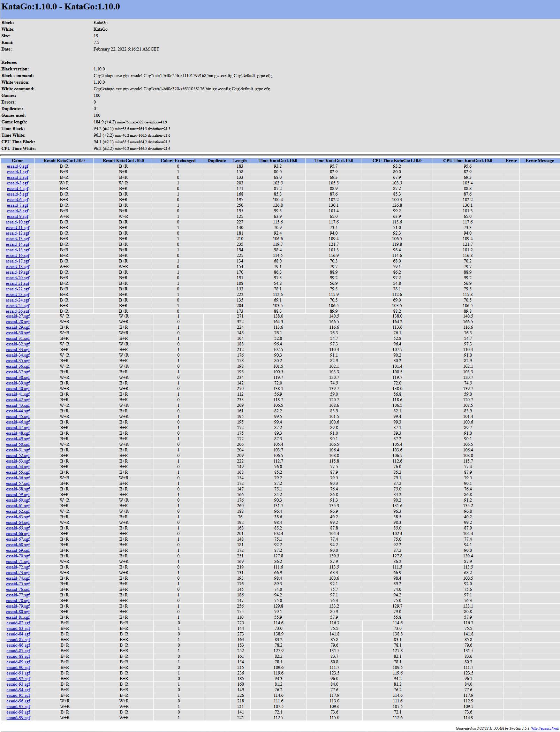Image resolution: width=560 pixels, height=732 pixels.
Task: Click the date February 22, 2022 text
Action: (126, 49)
